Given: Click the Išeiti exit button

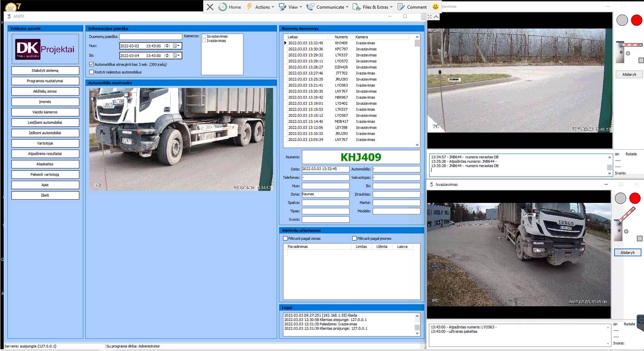Looking at the screenshot, I should [45, 195].
